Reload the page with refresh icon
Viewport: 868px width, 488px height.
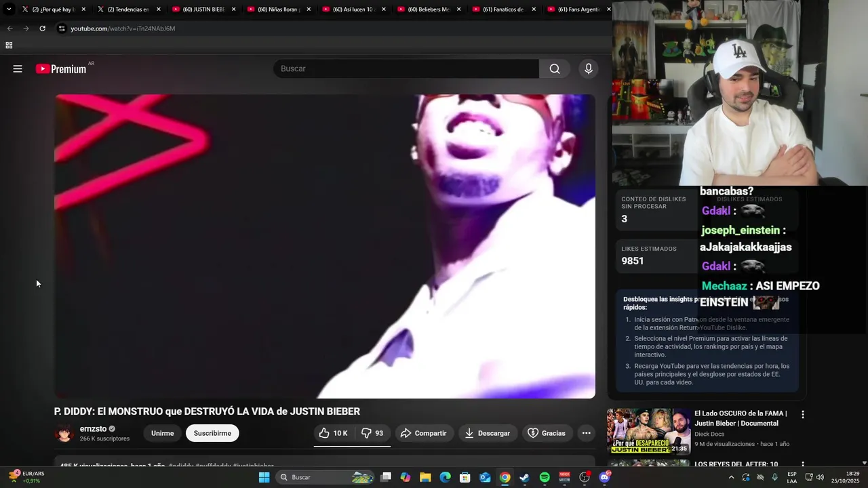(x=42, y=28)
